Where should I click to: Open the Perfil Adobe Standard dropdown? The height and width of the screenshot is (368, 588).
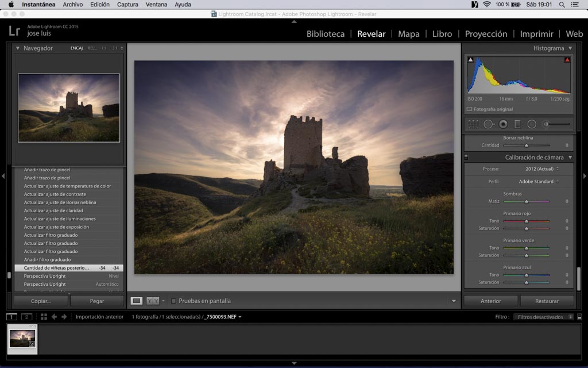tap(539, 182)
